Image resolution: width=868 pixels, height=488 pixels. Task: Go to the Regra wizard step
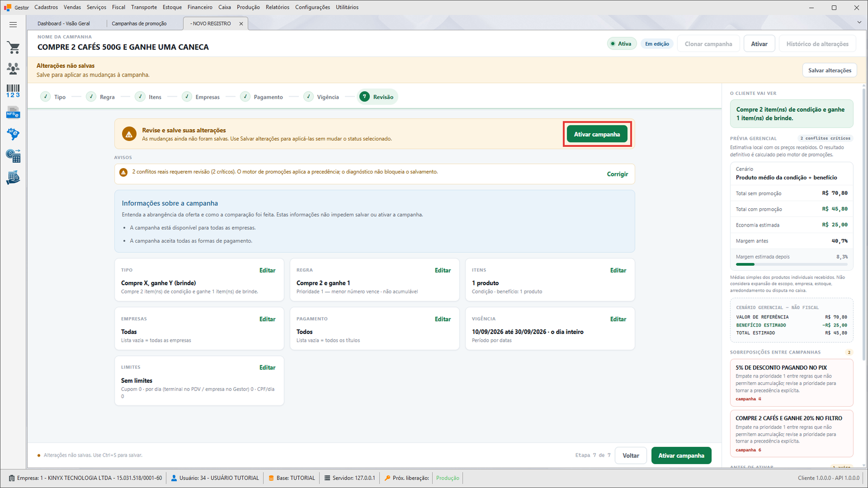pyautogui.click(x=101, y=97)
